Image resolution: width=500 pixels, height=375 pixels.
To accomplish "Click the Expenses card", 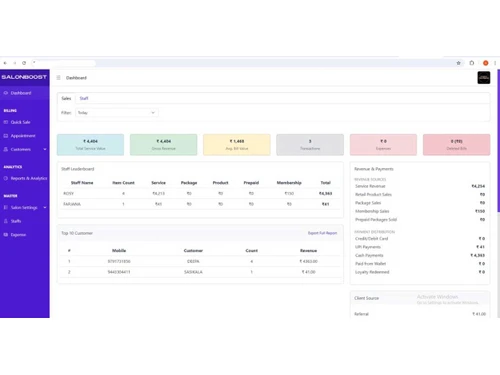I will pyautogui.click(x=383, y=145).
